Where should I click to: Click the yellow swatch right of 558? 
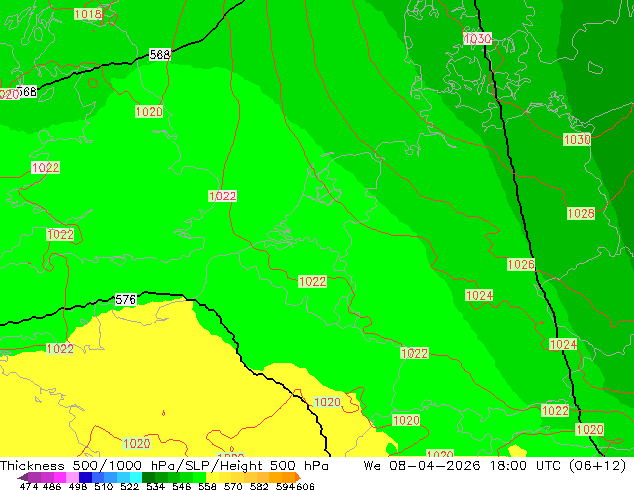point(212,477)
